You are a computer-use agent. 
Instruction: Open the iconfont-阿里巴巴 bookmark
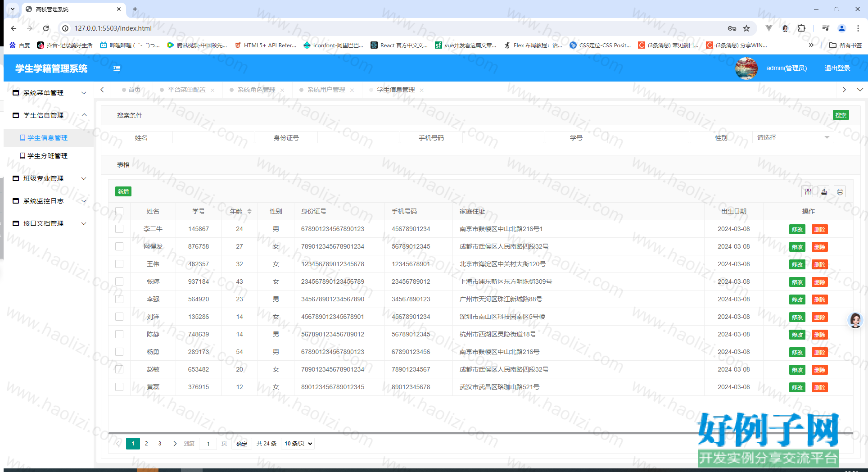coord(334,45)
